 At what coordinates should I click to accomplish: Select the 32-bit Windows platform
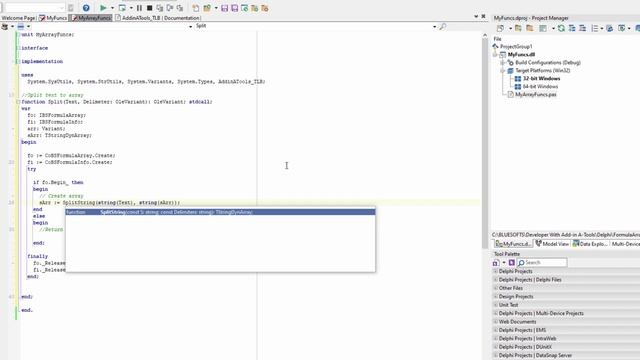tap(541, 78)
